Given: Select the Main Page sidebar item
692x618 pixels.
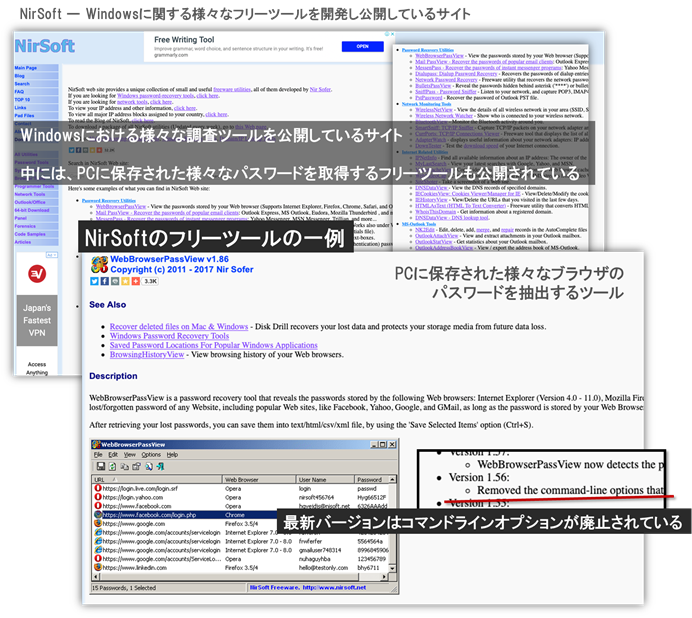Looking at the screenshot, I should click(x=26, y=68).
